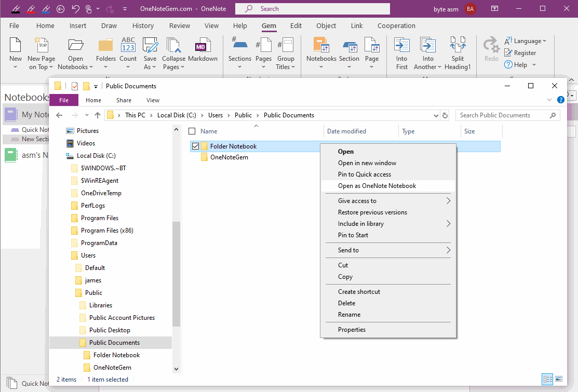This screenshot has width=578, height=392.
Task: Switch to details view in Explorer status bar
Action: [547, 379]
